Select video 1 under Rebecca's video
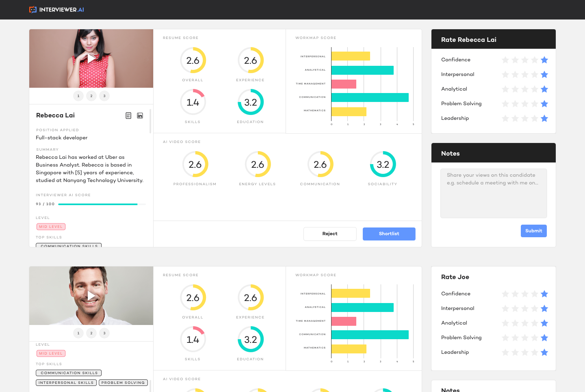 tap(78, 96)
